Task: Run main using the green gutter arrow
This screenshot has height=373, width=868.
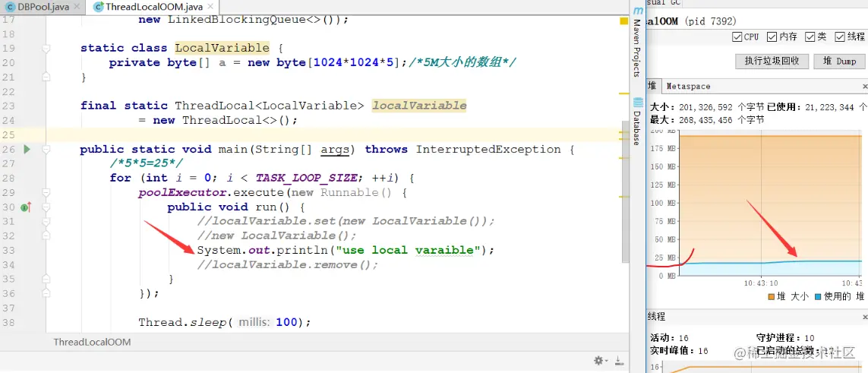Action: point(27,149)
